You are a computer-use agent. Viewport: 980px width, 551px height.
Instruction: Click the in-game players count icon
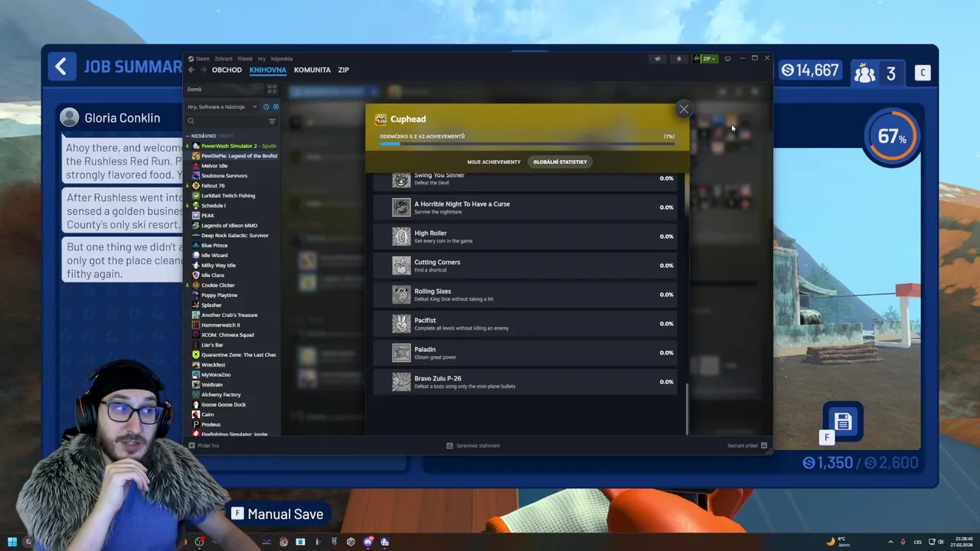tap(865, 73)
